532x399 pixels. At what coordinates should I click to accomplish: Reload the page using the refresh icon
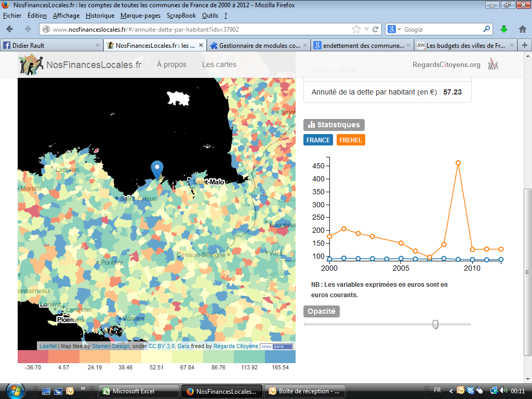coord(376,30)
